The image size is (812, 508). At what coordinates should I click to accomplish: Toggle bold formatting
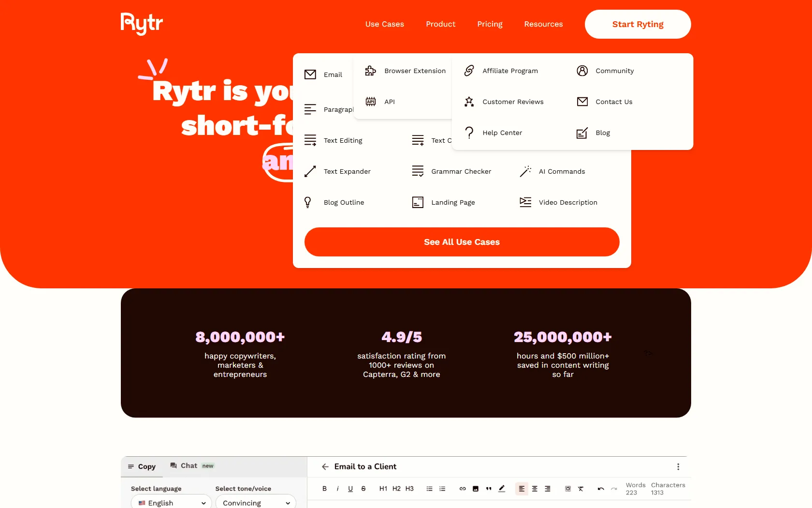[x=324, y=489]
